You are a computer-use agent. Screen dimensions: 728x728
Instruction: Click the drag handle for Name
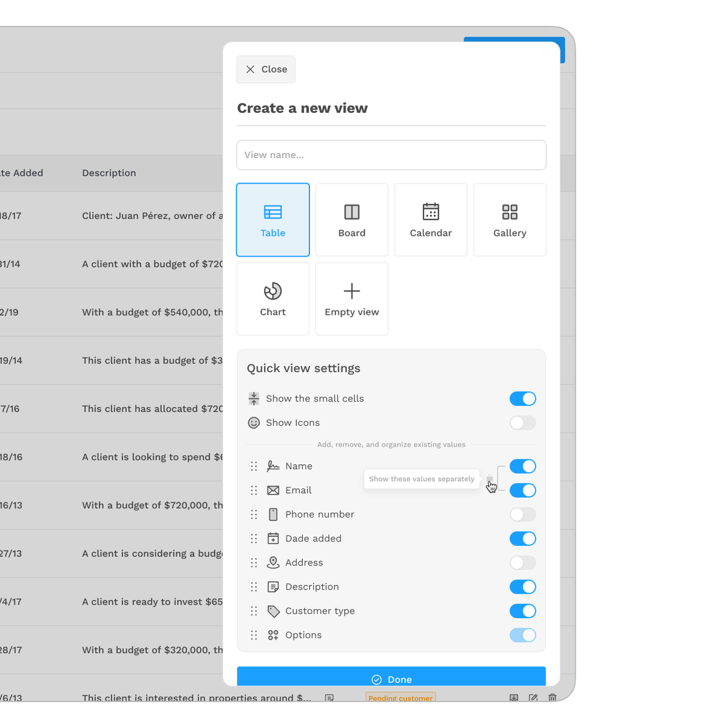point(254,466)
